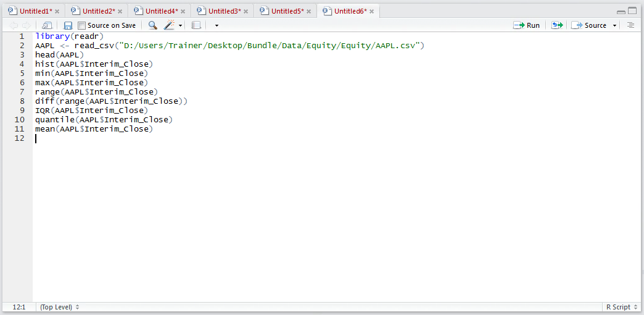Viewport: 644px width, 315px height.
Task: Click the IQR(AAPL$Interim_Close) line
Action: (91, 111)
